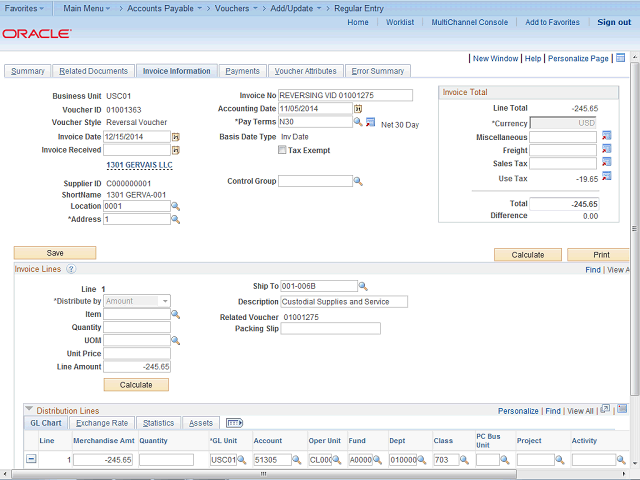Look up the Control Group field
The width and height of the screenshot is (640, 480).
coord(359,182)
